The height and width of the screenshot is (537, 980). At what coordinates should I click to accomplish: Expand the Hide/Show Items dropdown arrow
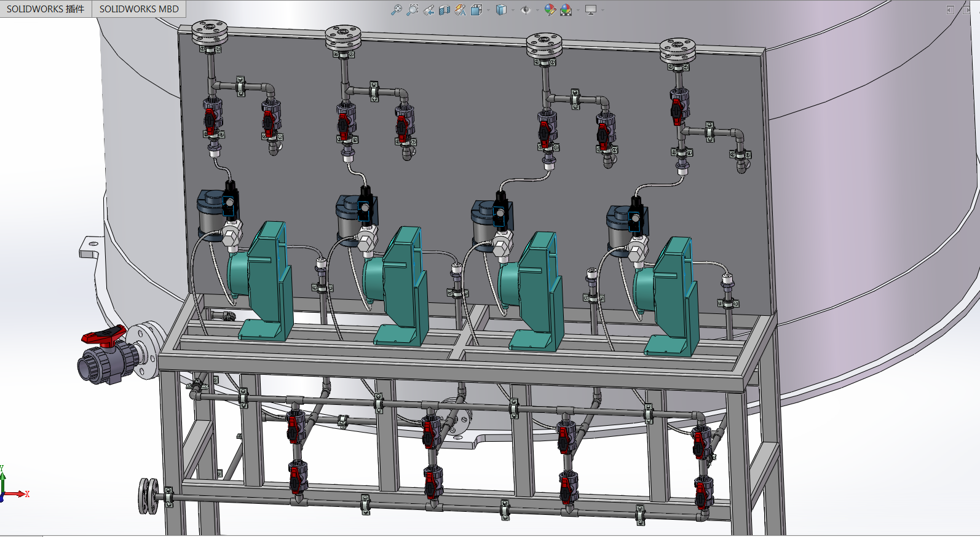538,10
